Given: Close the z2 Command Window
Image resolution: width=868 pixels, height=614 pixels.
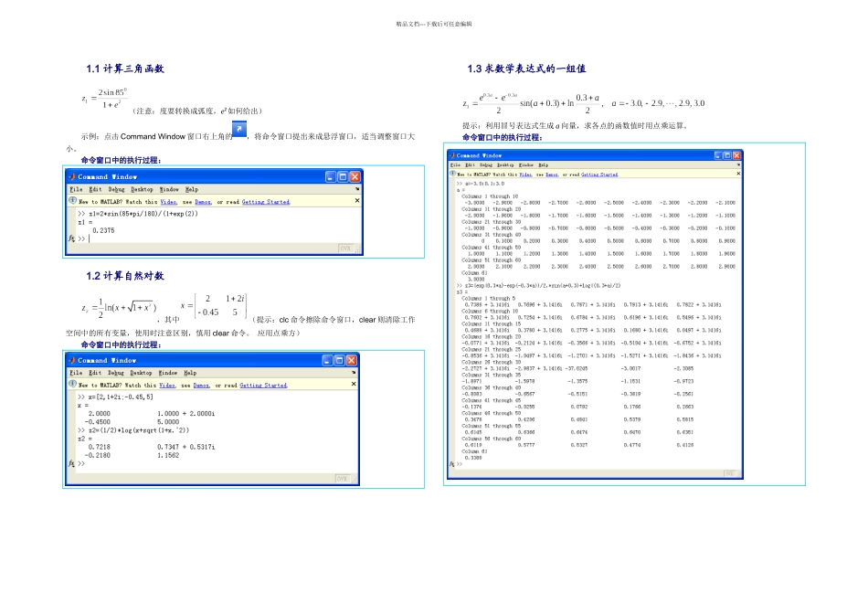Looking at the screenshot, I should click(x=352, y=360).
